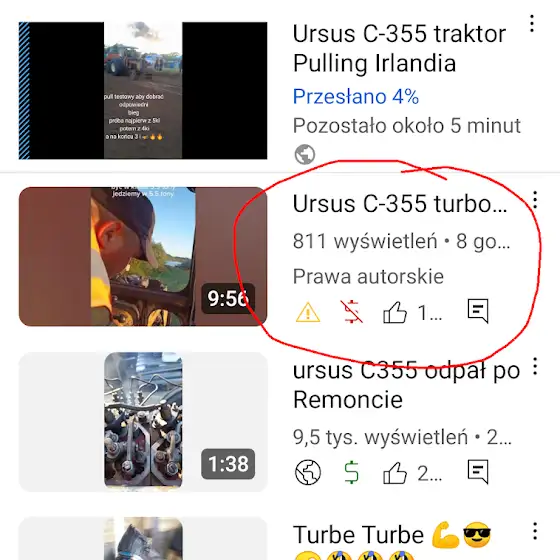Open the 1:38 engine video thumbnail
Viewport: 560px width, 560px height.
[x=143, y=422]
